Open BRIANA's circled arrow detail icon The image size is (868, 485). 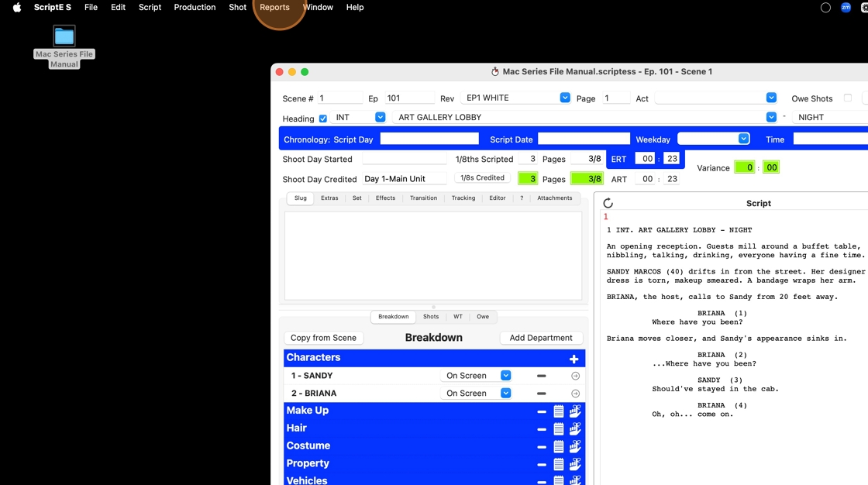575,394
